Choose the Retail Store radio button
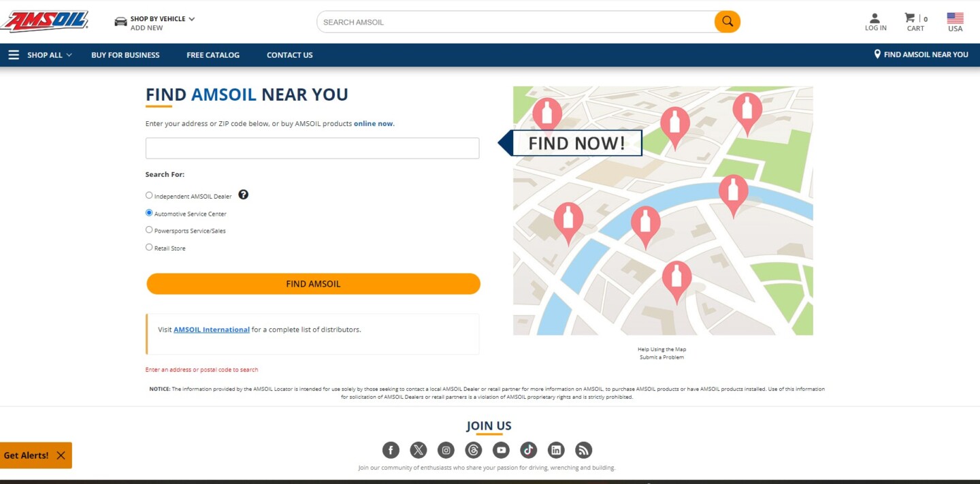This screenshot has width=980, height=484. 149,247
